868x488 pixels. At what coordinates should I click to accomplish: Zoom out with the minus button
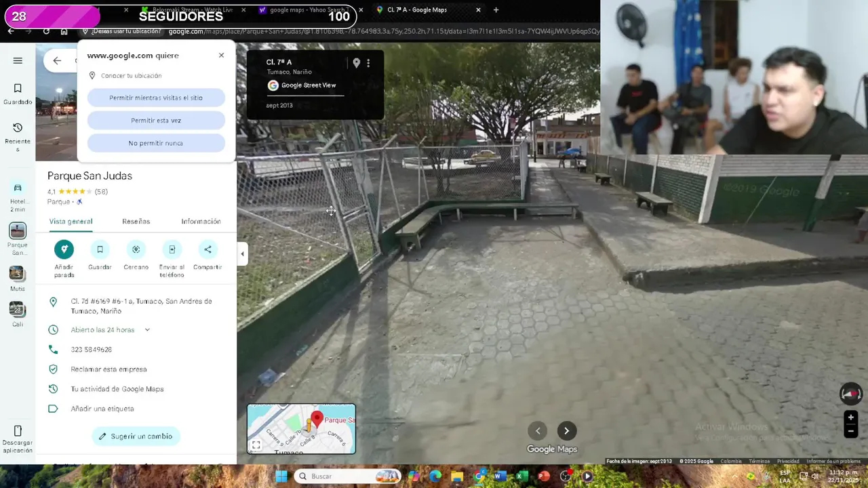(850, 431)
